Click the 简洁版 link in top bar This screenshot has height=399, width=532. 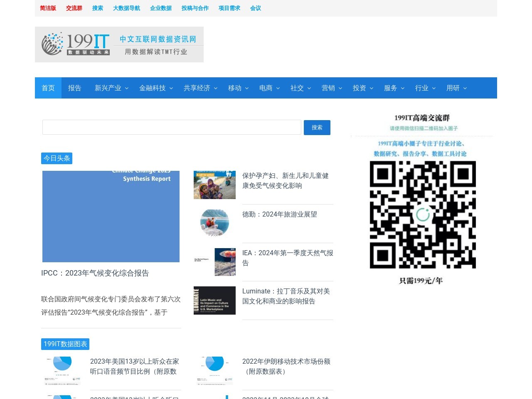(x=48, y=8)
